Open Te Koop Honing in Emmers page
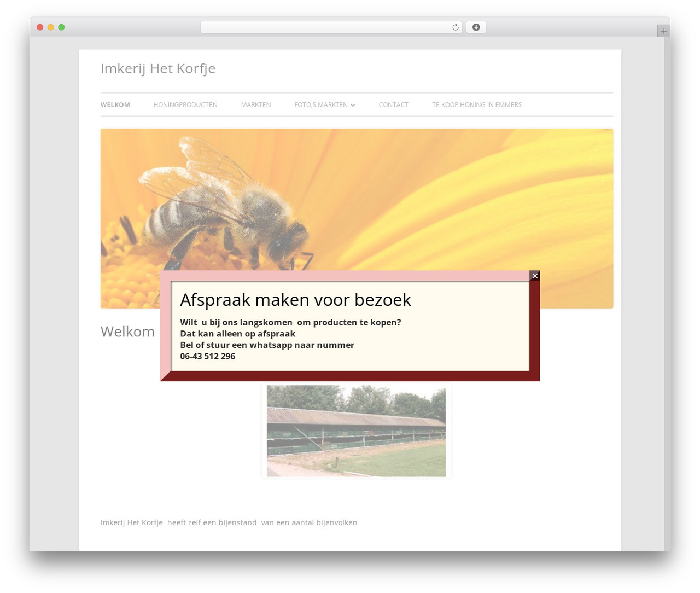 (477, 105)
